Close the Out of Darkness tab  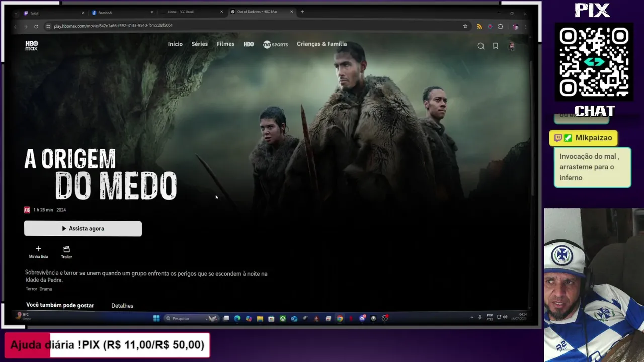point(291,12)
